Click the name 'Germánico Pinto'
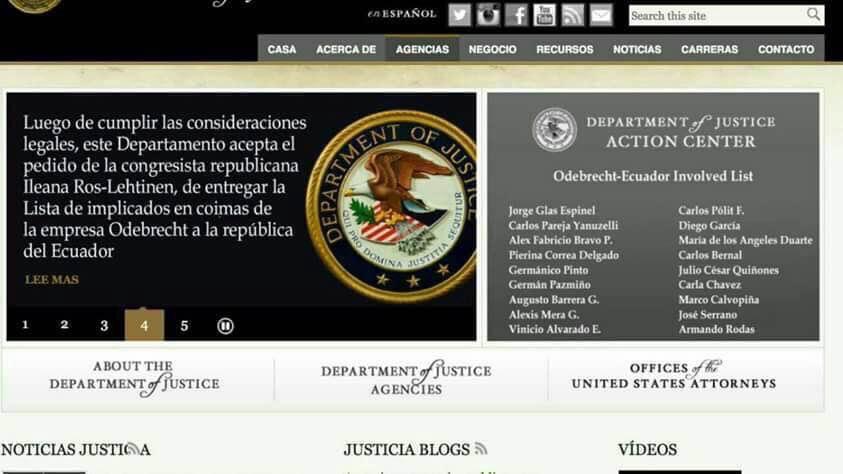This screenshot has width=843, height=474. click(x=548, y=270)
